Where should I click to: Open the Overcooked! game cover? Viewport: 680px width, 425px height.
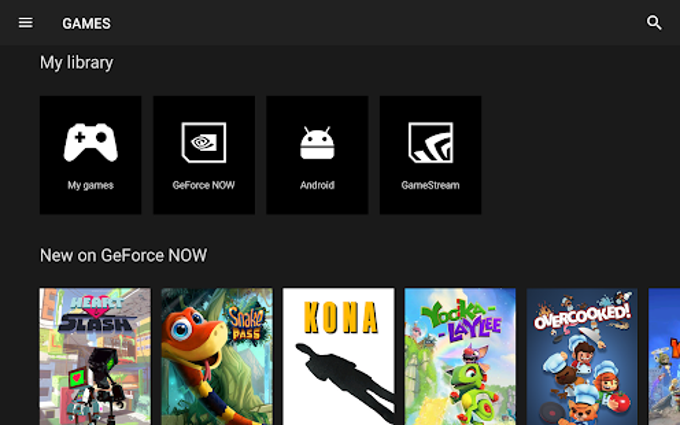(581, 356)
